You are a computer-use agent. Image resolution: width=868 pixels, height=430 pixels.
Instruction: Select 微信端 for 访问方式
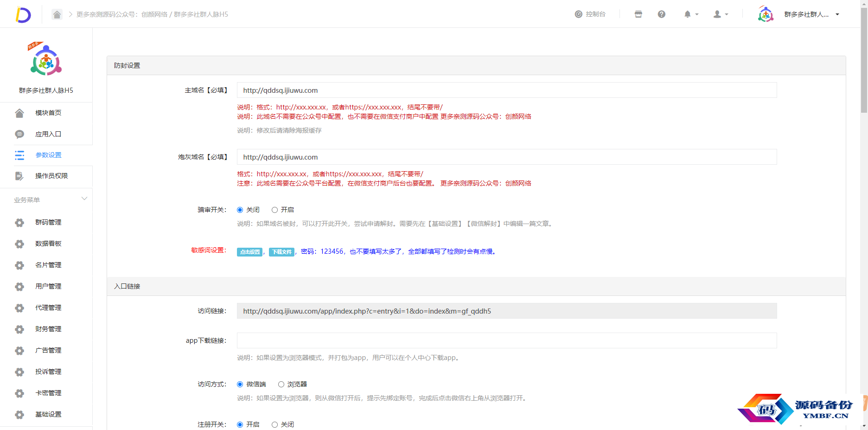(240, 385)
